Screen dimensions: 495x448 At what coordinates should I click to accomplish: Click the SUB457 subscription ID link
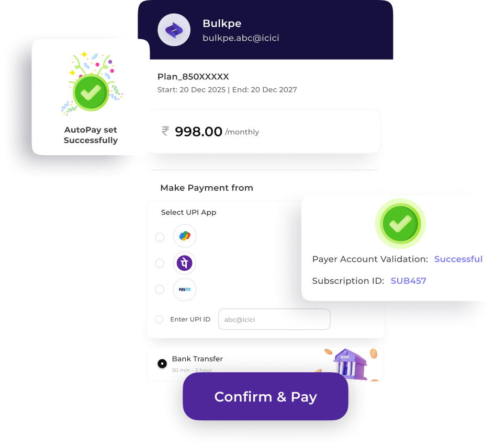409,281
